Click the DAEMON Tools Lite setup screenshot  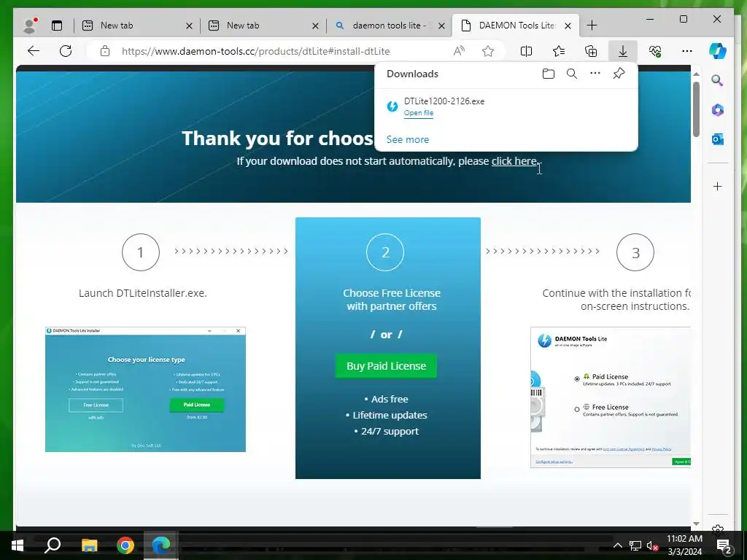611,397
